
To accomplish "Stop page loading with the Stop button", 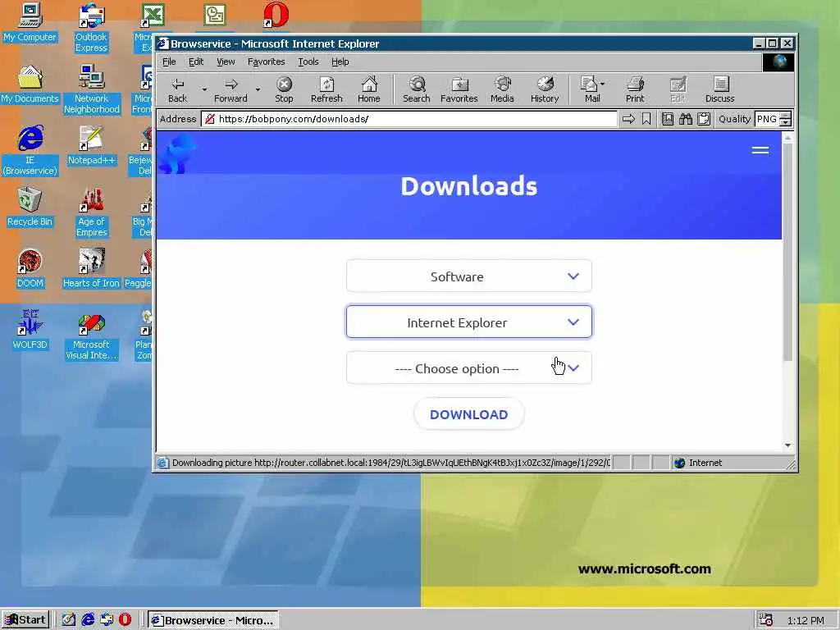I will pyautogui.click(x=284, y=89).
